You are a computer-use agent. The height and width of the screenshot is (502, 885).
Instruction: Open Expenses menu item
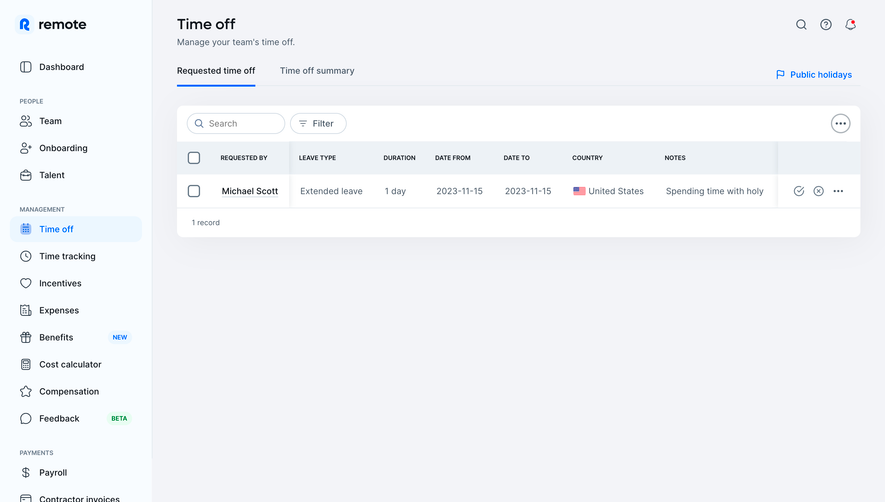click(76, 310)
